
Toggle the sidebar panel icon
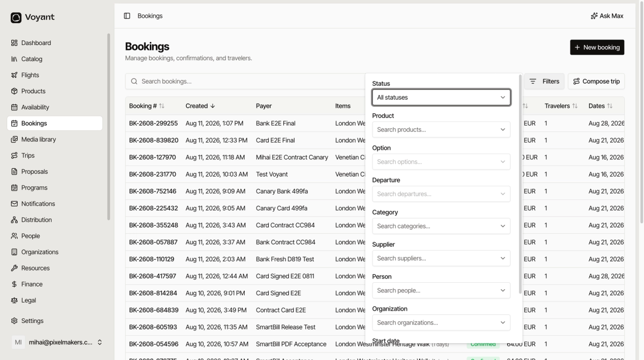point(127,16)
